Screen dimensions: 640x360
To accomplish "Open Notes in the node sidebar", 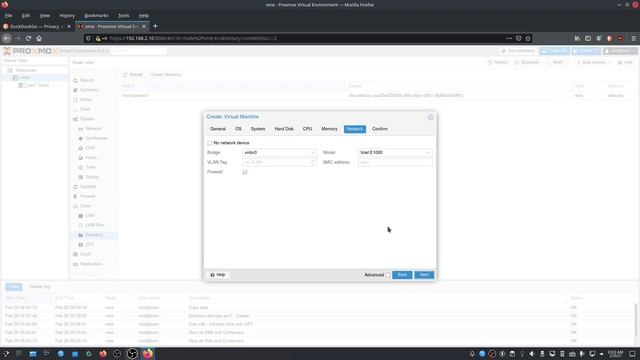I will [x=86, y=100].
